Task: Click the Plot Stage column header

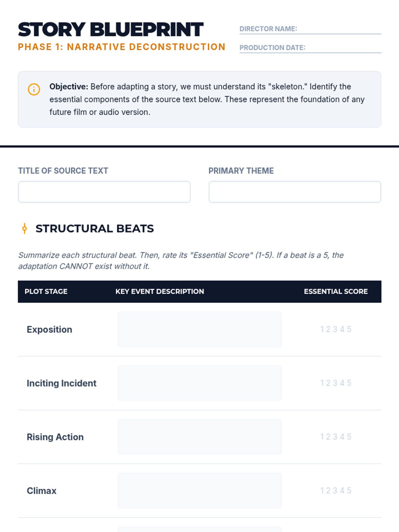Action: [46, 291]
